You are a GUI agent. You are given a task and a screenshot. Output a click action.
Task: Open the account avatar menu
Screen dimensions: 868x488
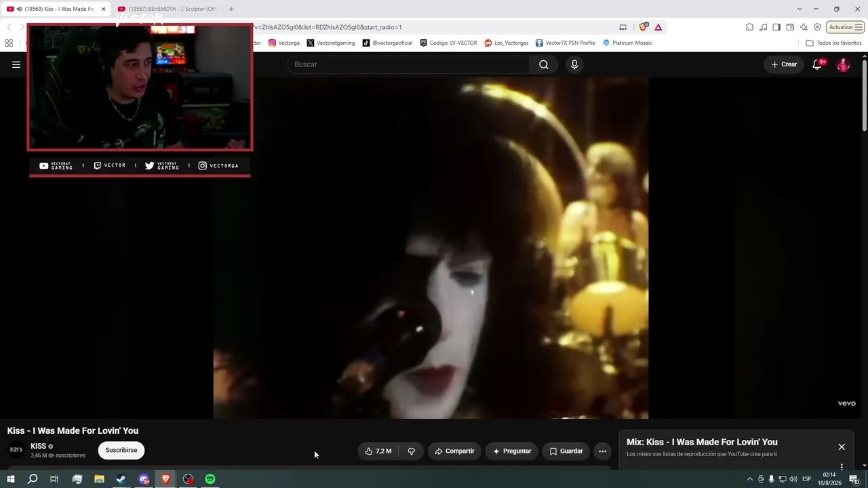pyautogui.click(x=843, y=64)
